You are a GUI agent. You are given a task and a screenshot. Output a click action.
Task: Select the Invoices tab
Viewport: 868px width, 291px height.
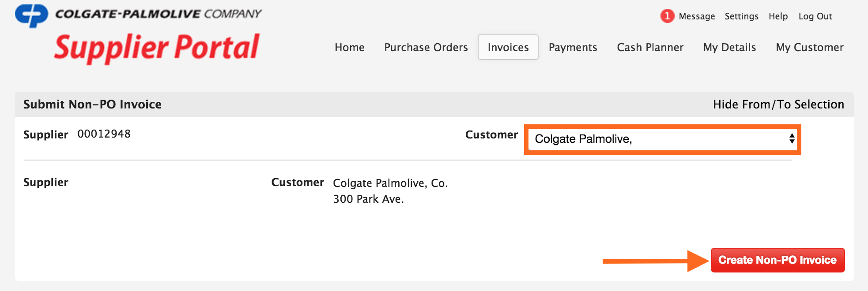508,47
